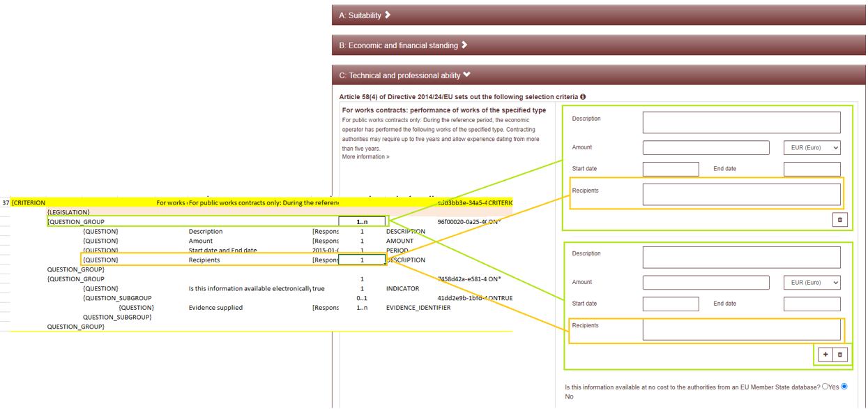Collapse the C: Technical and professional ability section
The width and height of the screenshot is (868, 409).
click(x=466, y=75)
